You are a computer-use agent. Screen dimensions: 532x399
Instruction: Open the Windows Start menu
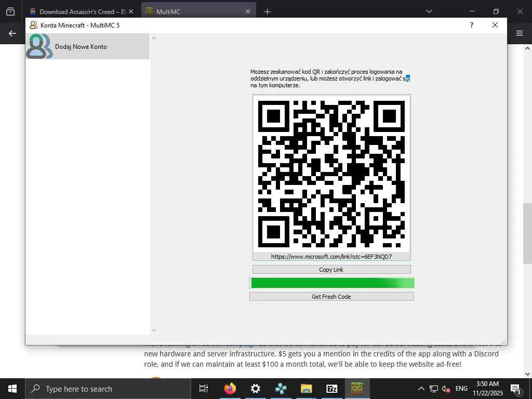click(x=12, y=389)
